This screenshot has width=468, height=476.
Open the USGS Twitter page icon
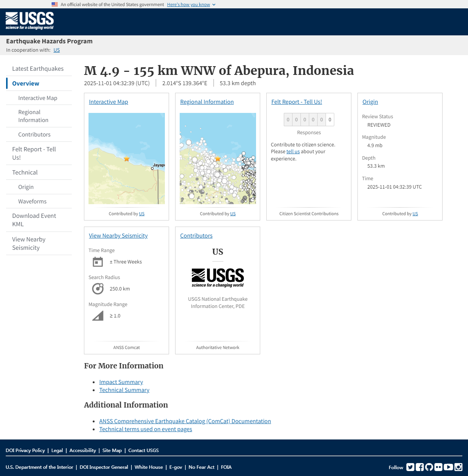[410, 467]
